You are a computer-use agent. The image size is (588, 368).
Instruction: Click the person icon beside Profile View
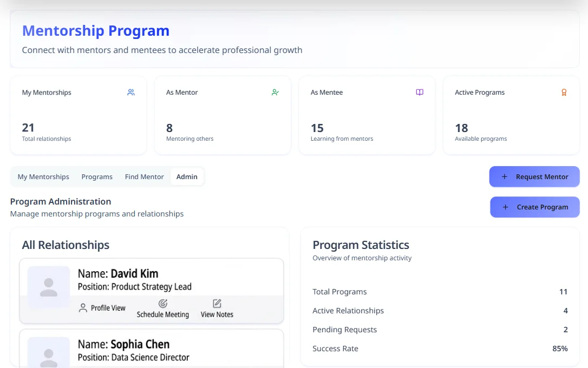pos(83,308)
